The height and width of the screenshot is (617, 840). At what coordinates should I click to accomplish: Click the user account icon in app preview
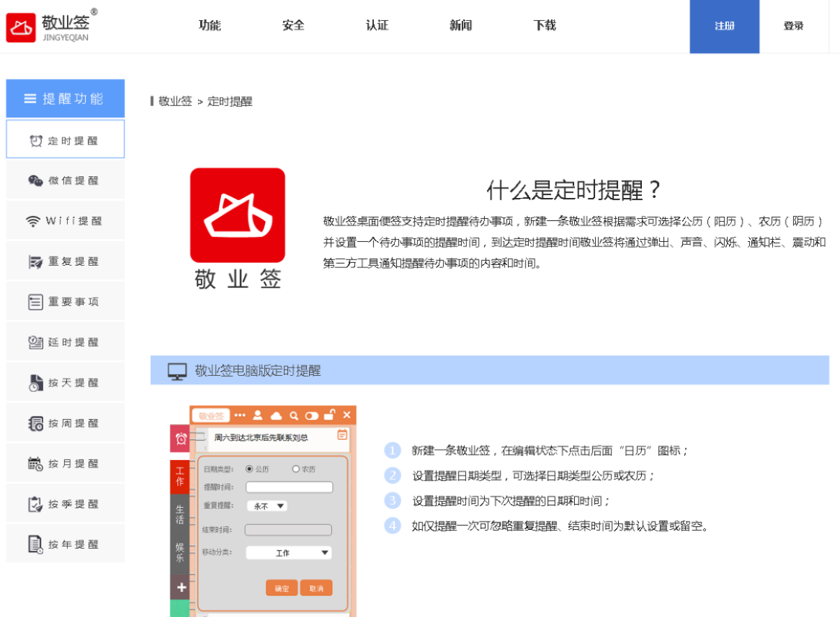257,416
